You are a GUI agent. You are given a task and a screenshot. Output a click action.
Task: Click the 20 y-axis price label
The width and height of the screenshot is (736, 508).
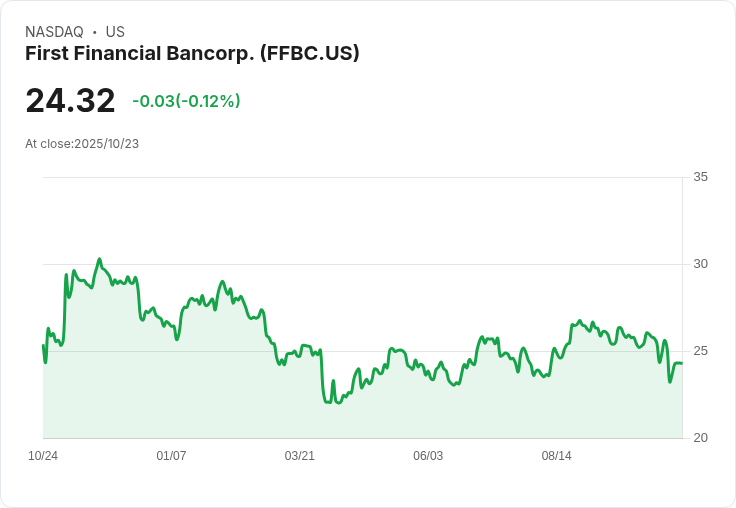point(700,438)
